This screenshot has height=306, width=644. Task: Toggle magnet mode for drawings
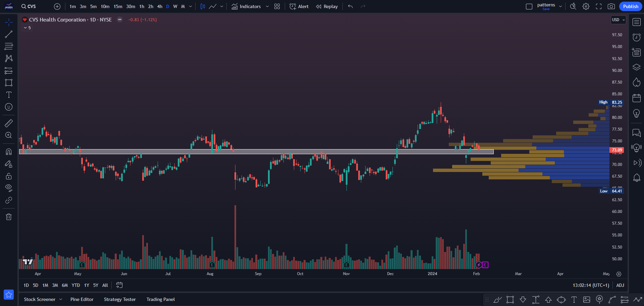coord(9,152)
